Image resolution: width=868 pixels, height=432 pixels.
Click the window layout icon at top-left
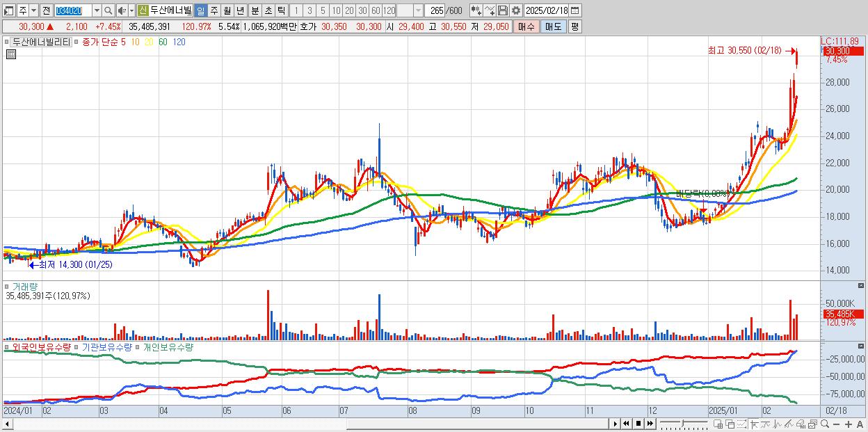9,10
